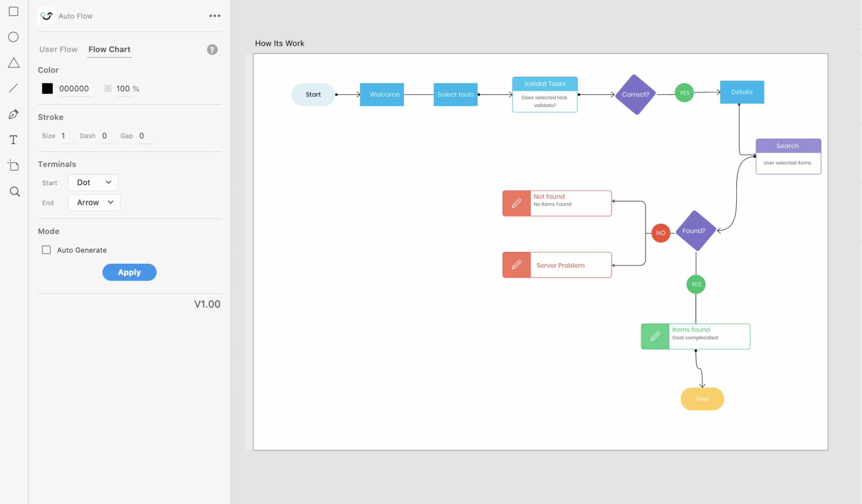
Task: Select the Search card header
Action: click(788, 146)
